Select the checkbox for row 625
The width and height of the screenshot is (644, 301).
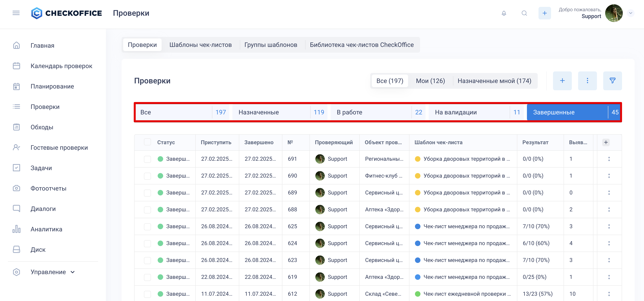point(147,226)
